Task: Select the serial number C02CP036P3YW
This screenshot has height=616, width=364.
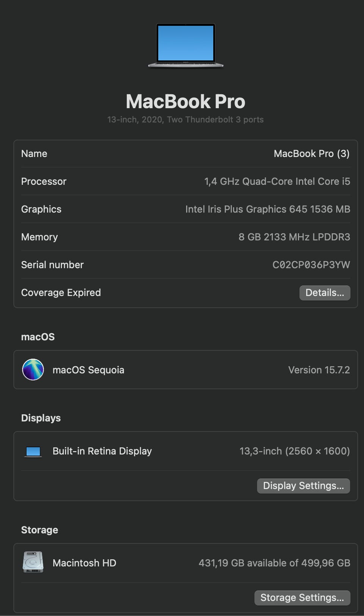Action: click(x=311, y=265)
